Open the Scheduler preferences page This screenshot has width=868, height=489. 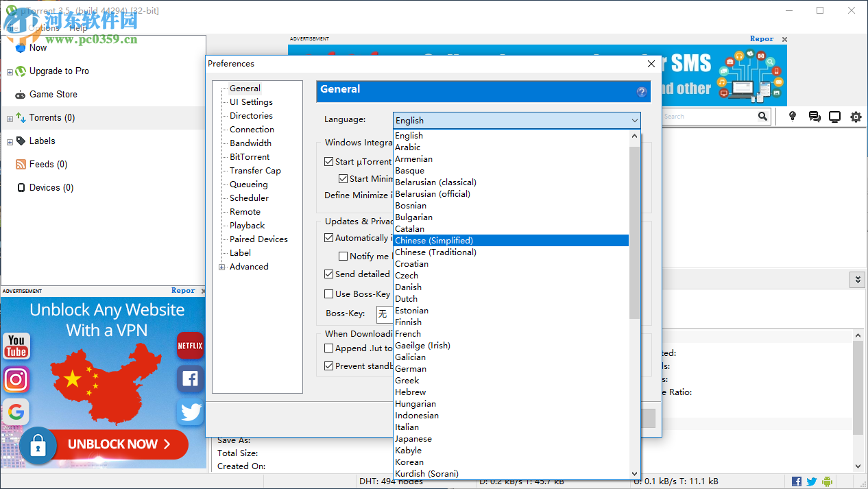tap(249, 198)
